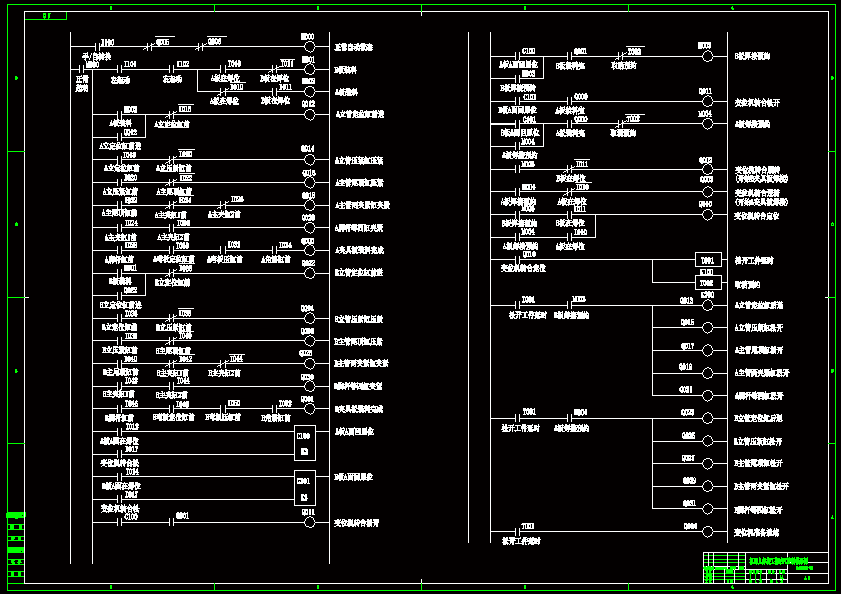Select the Q019 output coil circle
Viewport: 841px width, 594px height.
pyautogui.click(x=707, y=373)
